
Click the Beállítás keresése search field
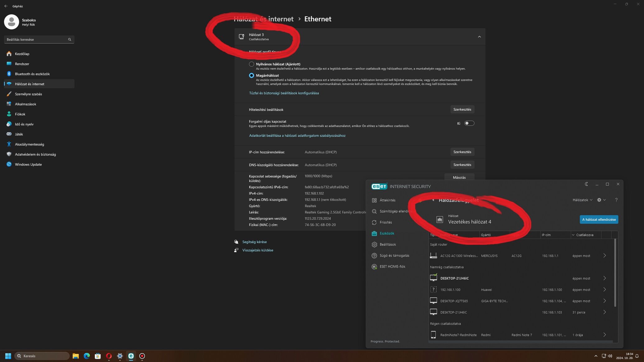coord(39,39)
